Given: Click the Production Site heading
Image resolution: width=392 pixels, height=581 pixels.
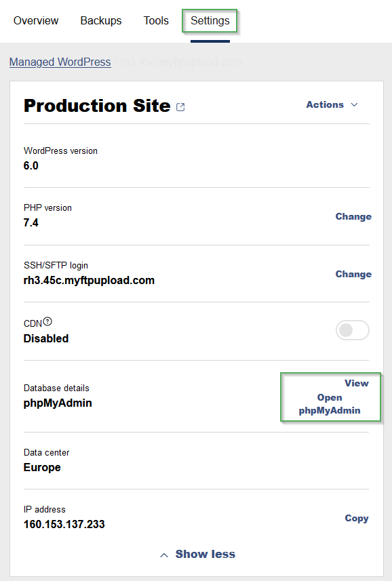Looking at the screenshot, I should pos(97,106).
